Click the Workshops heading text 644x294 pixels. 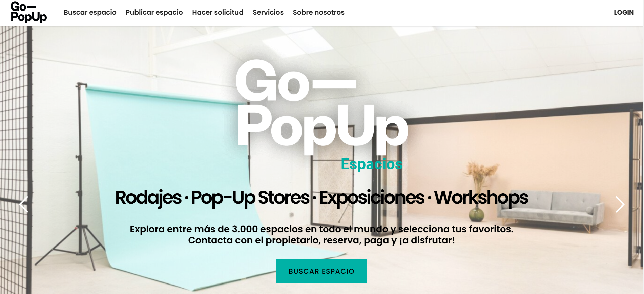(x=481, y=198)
